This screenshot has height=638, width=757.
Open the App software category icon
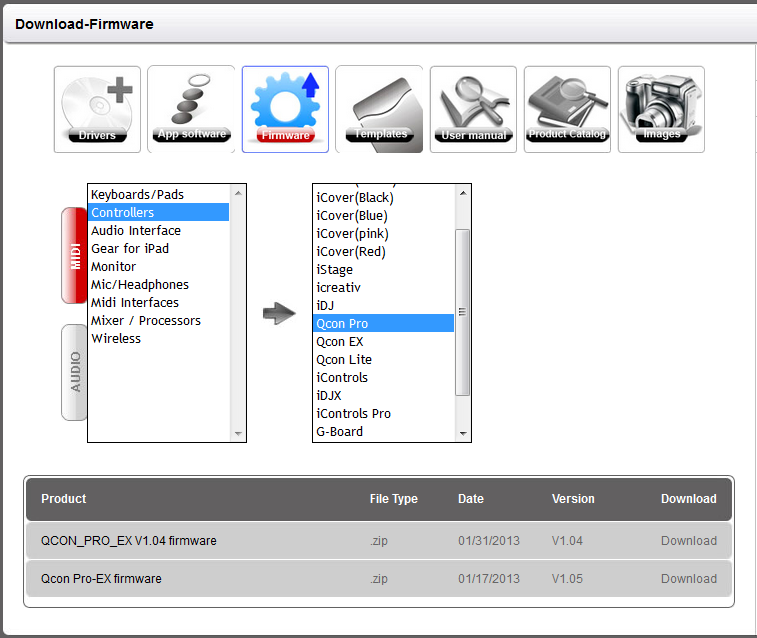(191, 110)
